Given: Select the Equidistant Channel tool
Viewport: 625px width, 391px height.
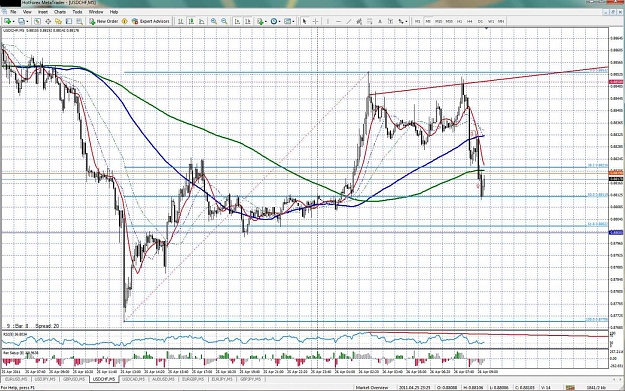Looking at the screenshot, I should pos(359,21).
